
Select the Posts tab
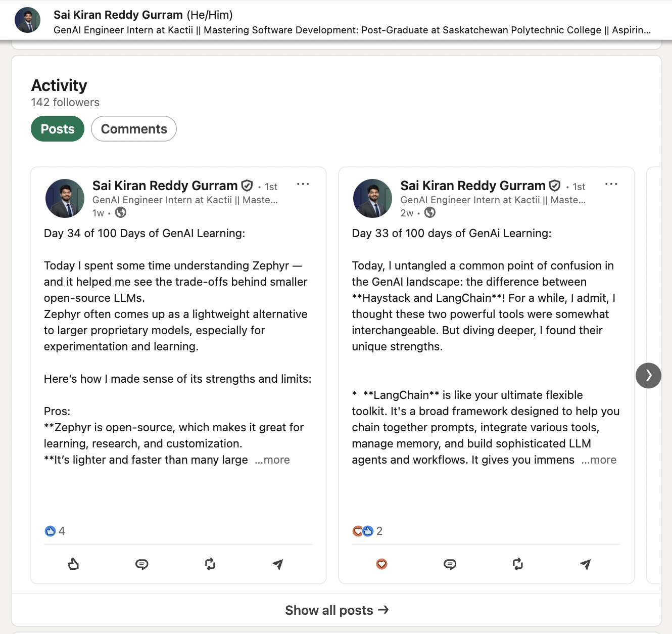point(57,129)
